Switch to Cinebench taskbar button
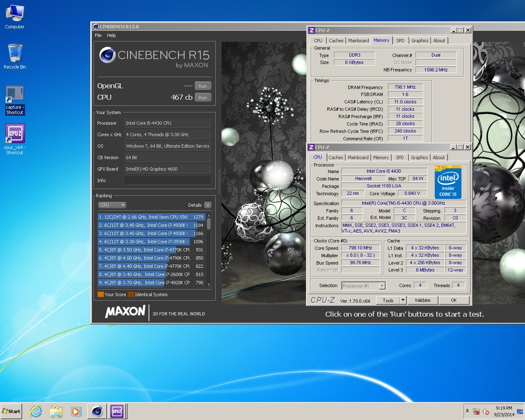 coord(97,411)
